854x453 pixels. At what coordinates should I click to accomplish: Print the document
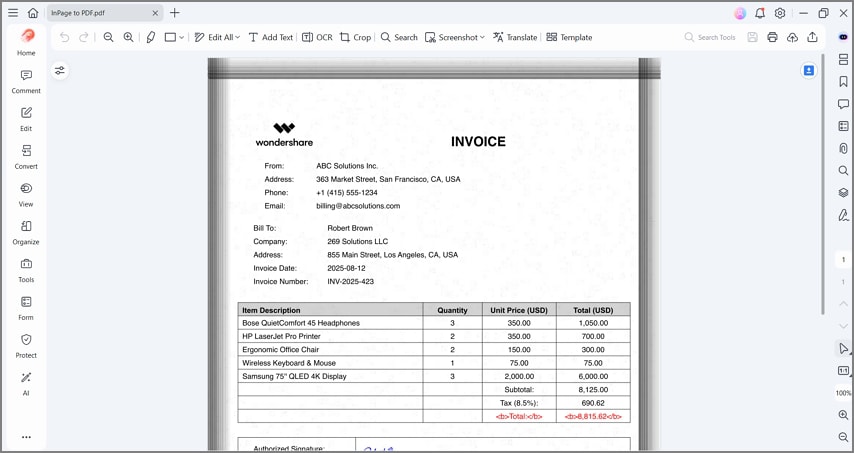[772, 37]
